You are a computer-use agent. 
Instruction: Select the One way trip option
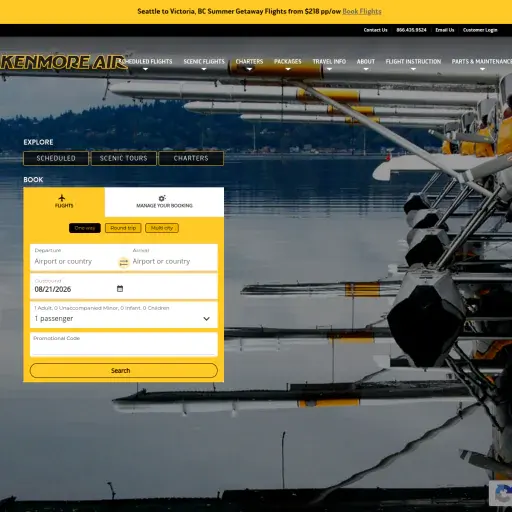[85, 228]
